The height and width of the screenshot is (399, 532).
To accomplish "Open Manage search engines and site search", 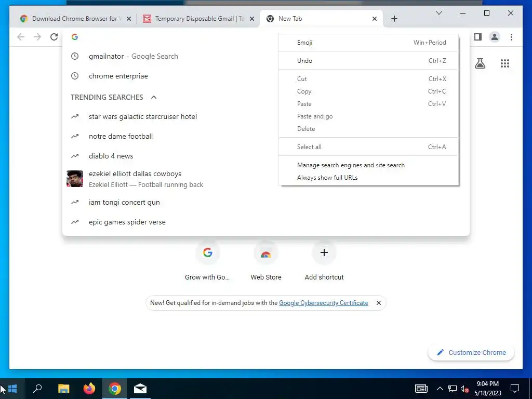I will point(368,165).
